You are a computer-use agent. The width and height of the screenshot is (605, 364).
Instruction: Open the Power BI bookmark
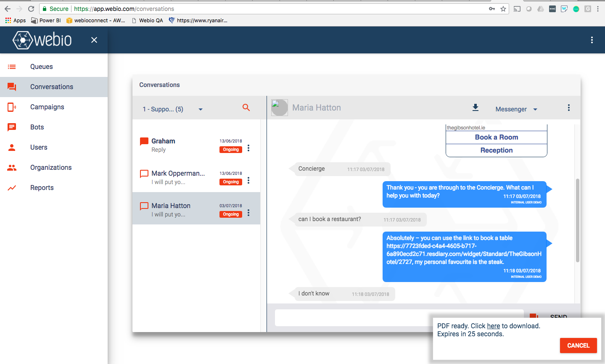[46, 20]
